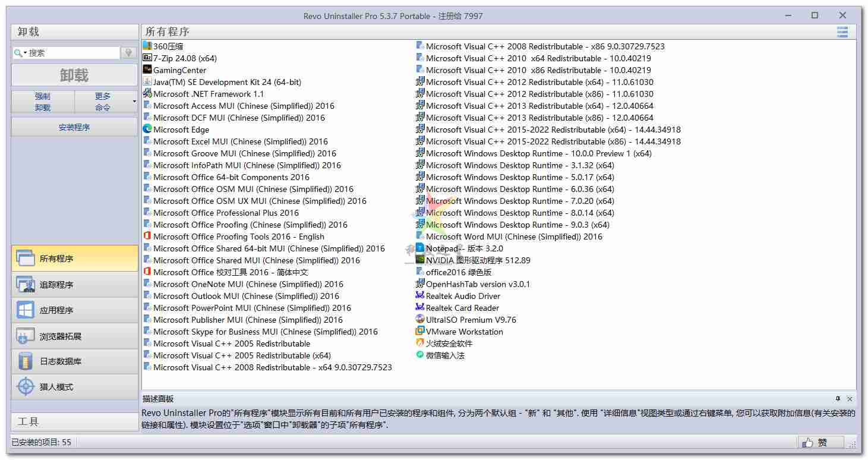Image resolution: width=868 pixels, height=460 pixels.
Task: Toggle the pin on the 描述面板 panel
Action: [838, 399]
